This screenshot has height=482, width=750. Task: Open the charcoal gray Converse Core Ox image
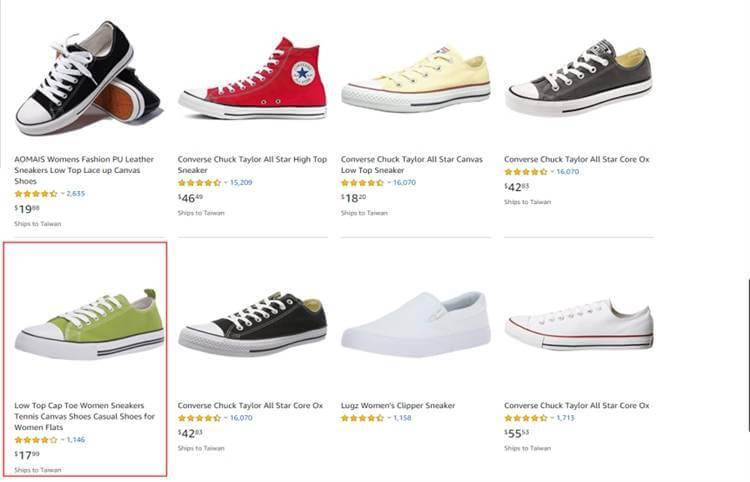(579, 77)
